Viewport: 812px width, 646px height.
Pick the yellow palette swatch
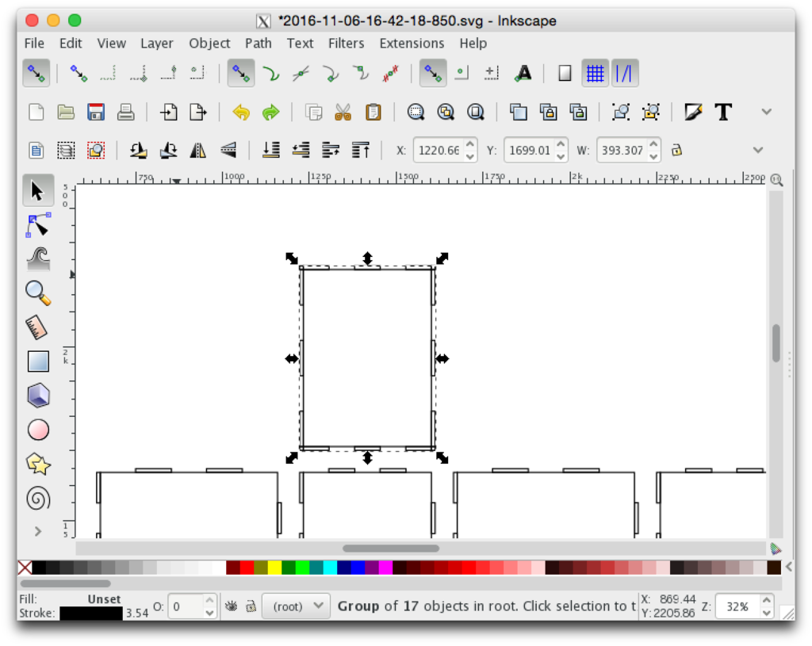click(274, 568)
